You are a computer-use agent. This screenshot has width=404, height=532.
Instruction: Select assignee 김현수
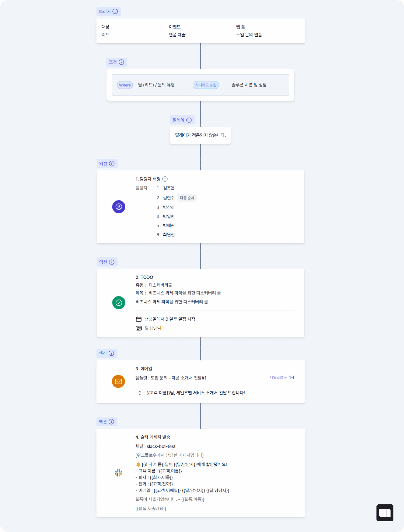click(x=169, y=198)
